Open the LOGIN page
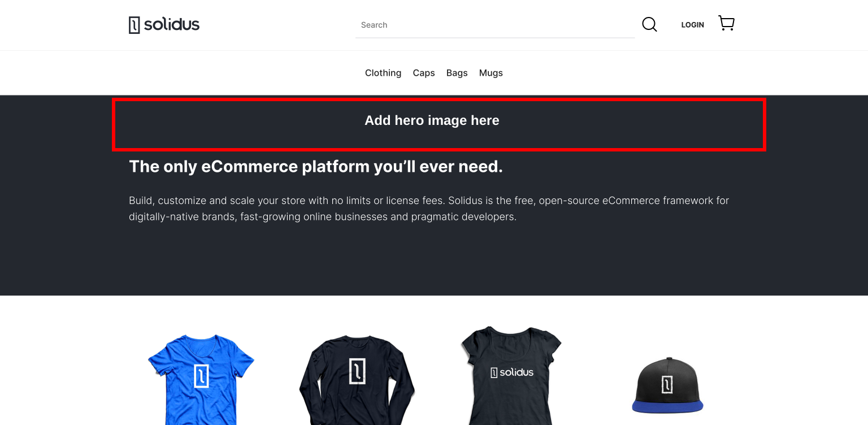This screenshot has height=425, width=868. tap(692, 25)
